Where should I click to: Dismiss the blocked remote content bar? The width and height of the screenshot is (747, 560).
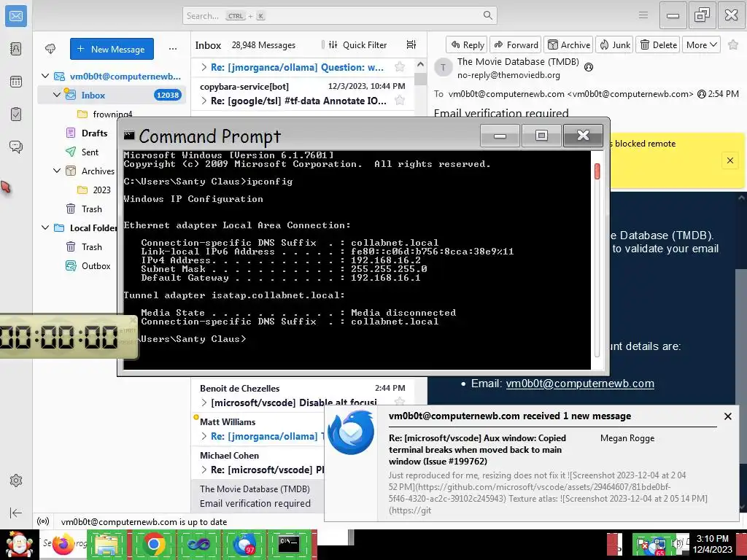[729, 160]
